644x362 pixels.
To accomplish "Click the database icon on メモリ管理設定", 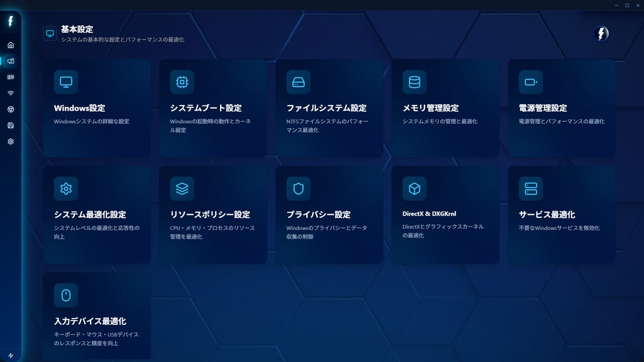I will [414, 82].
